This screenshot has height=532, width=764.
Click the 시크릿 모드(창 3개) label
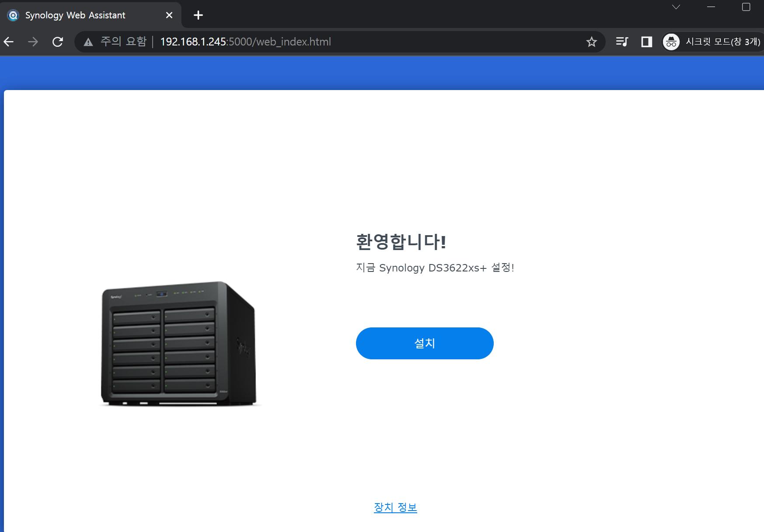click(722, 42)
